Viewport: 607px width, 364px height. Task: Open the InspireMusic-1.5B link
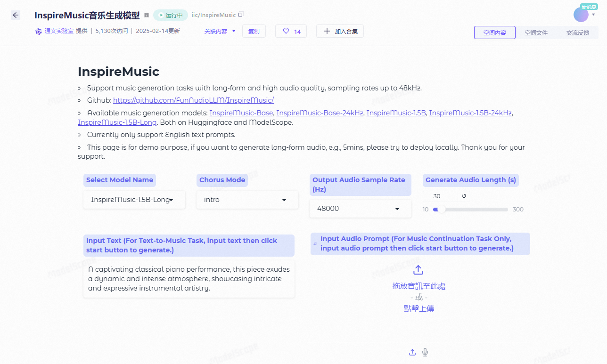pyautogui.click(x=396, y=113)
